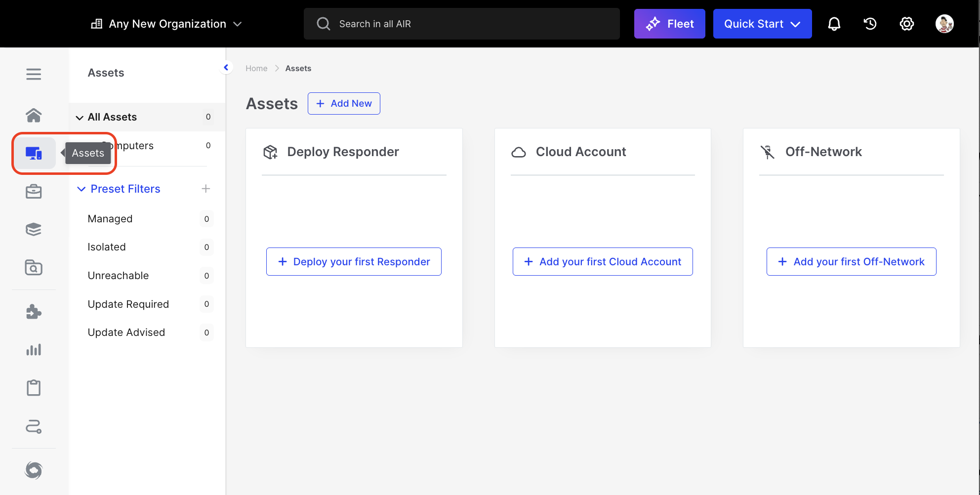Collapse the Assets side panel
This screenshot has width=980, height=495.
(226, 68)
